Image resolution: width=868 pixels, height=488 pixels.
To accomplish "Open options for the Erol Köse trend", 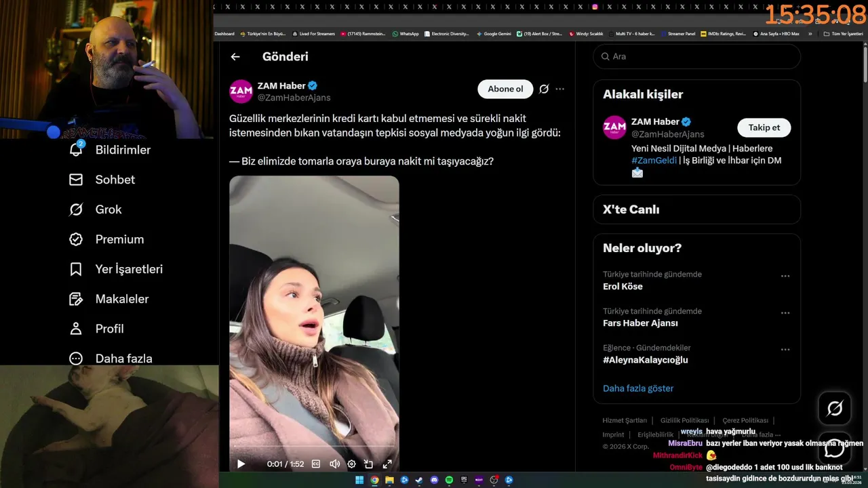I will [x=785, y=277].
